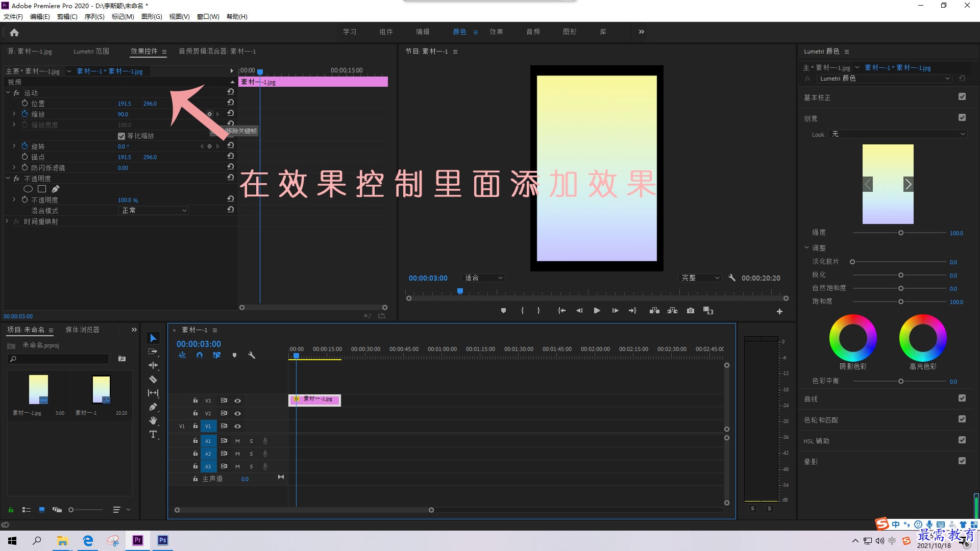Open the 序列(S) menu

point(94,16)
